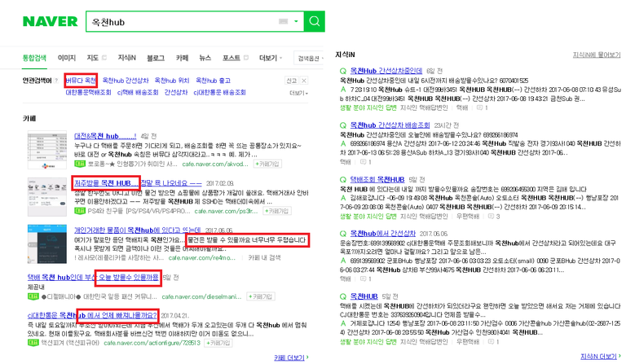
Task: Click related search 대한통운택배조회
Action: pos(88,92)
